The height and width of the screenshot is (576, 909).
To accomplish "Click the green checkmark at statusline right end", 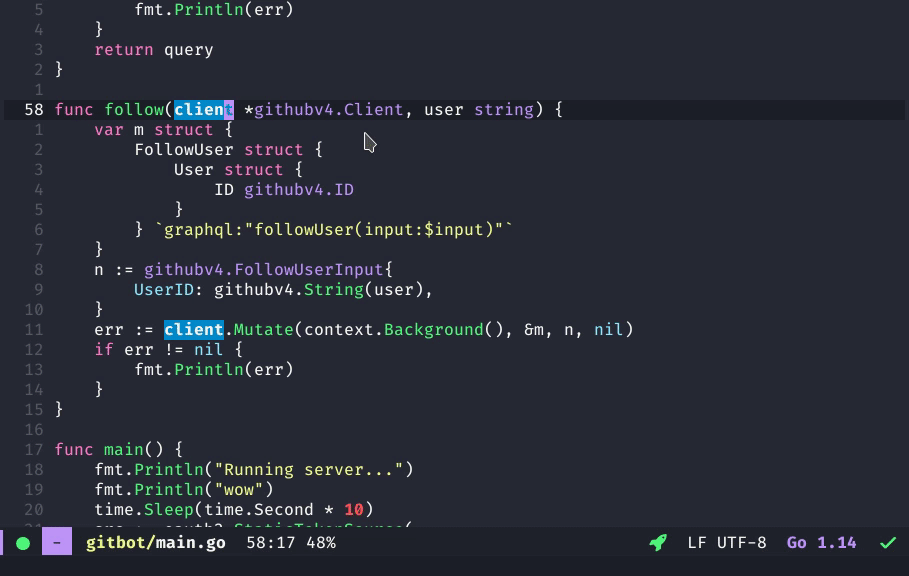I will point(886,542).
